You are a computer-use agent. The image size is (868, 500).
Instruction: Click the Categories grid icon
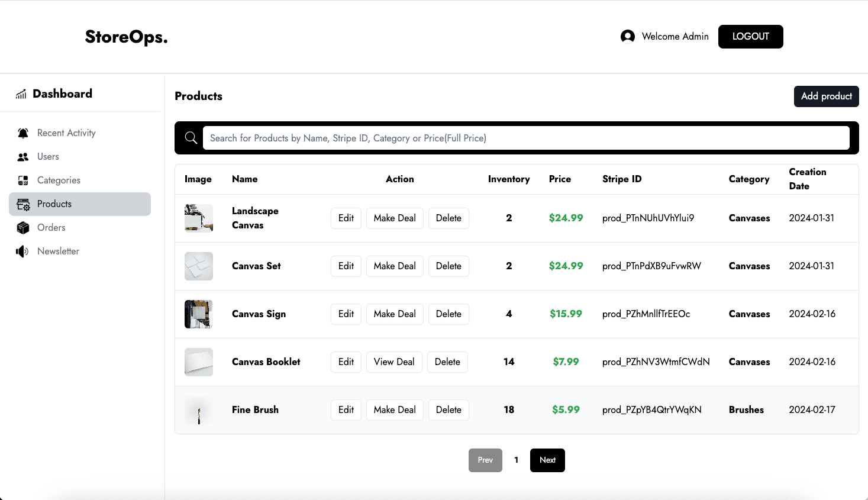(23, 180)
